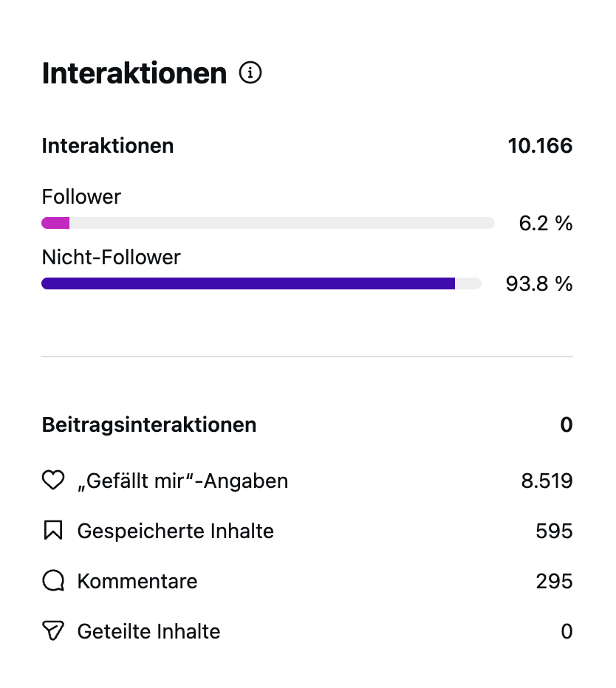Click the Nicht-Follower label

(x=111, y=258)
